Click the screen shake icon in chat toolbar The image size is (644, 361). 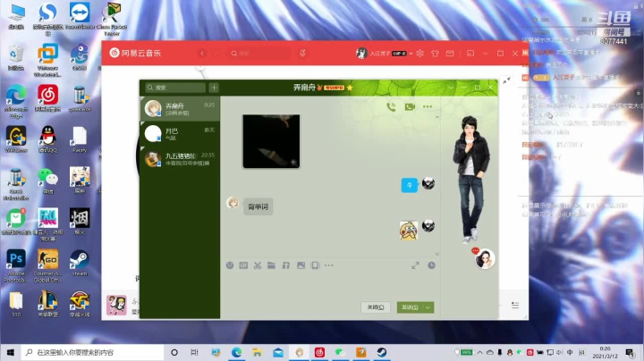pos(315,265)
